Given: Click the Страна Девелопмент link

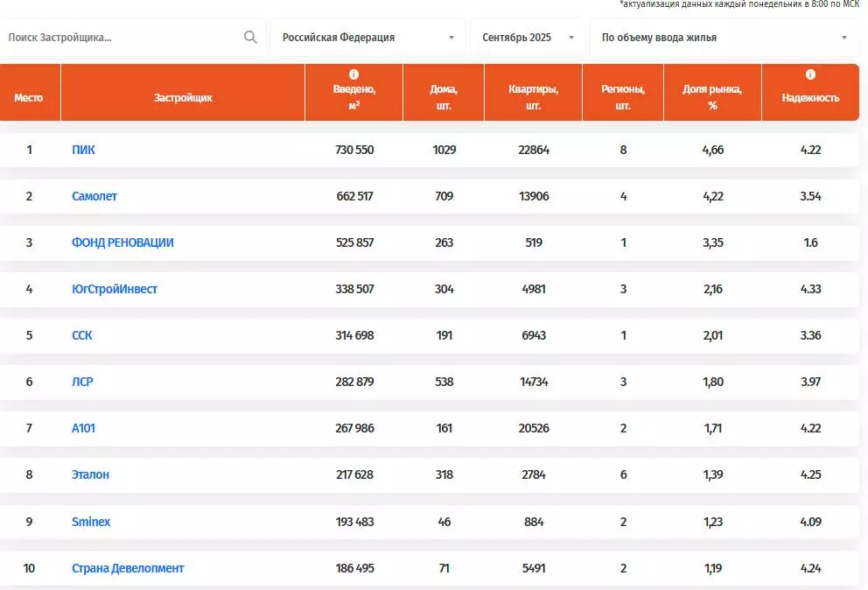Looking at the screenshot, I should pyautogui.click(x=128, y=568).
